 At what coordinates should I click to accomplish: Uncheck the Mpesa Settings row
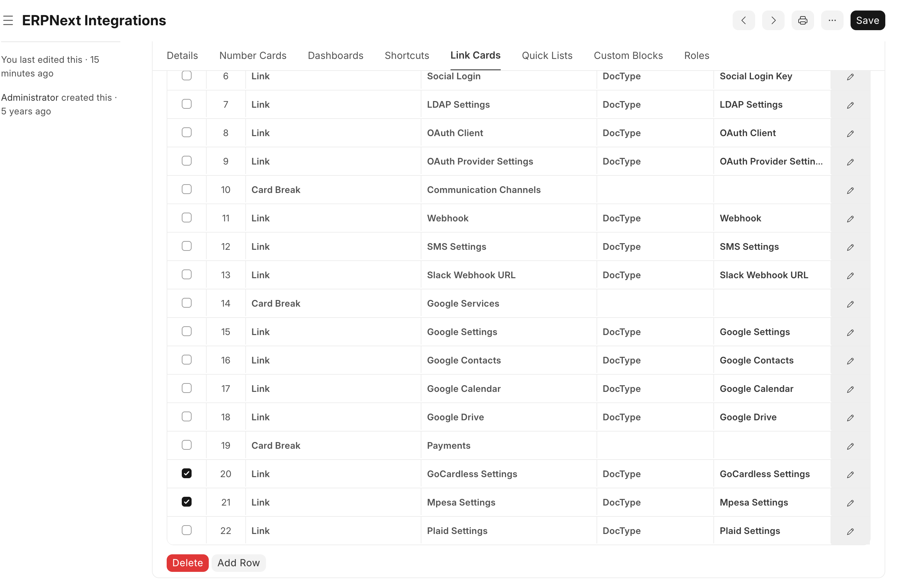click(187, 502)
